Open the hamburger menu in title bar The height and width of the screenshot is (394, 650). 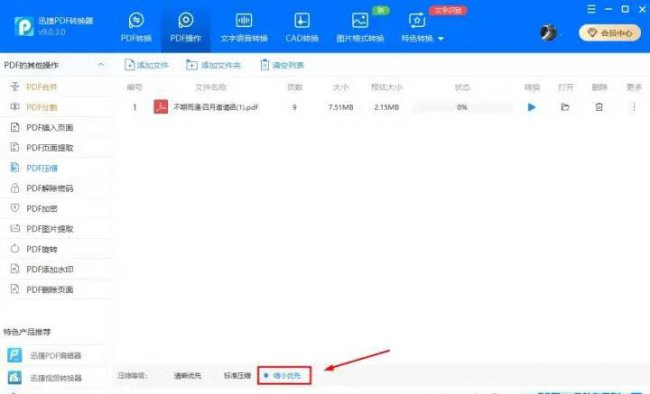591,9
